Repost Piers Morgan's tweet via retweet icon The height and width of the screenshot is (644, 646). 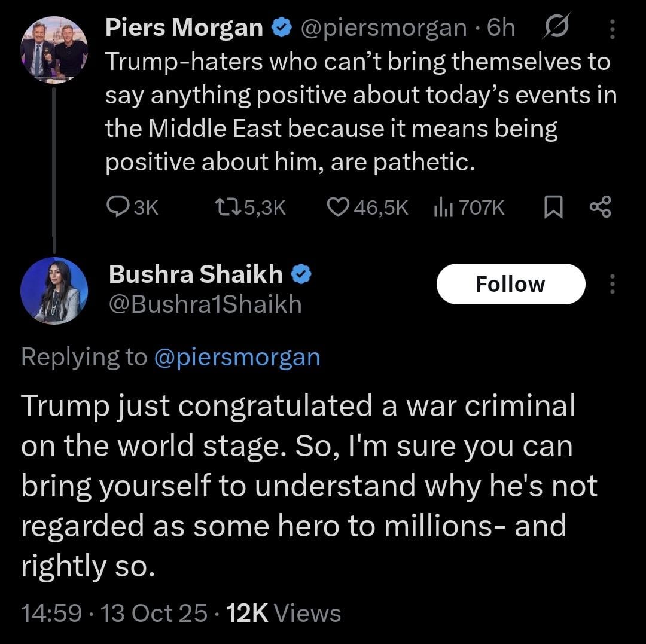(x=226, y=207)
